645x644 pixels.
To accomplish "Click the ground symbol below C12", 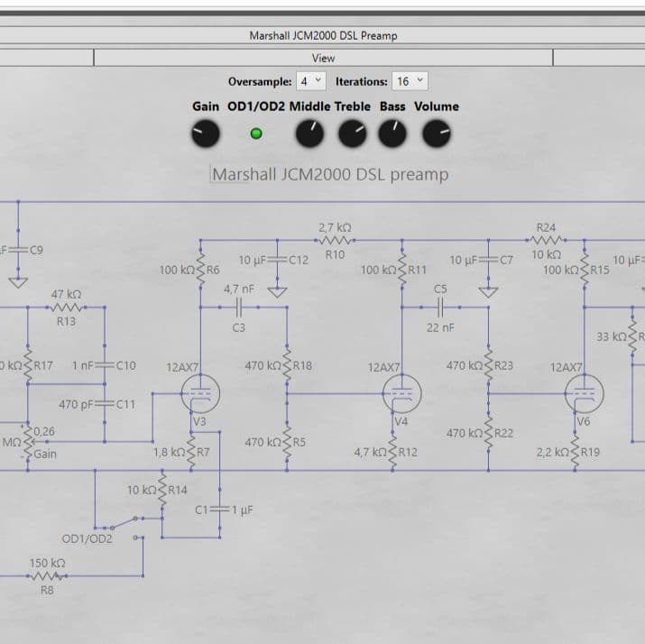I will pos(277,291).
